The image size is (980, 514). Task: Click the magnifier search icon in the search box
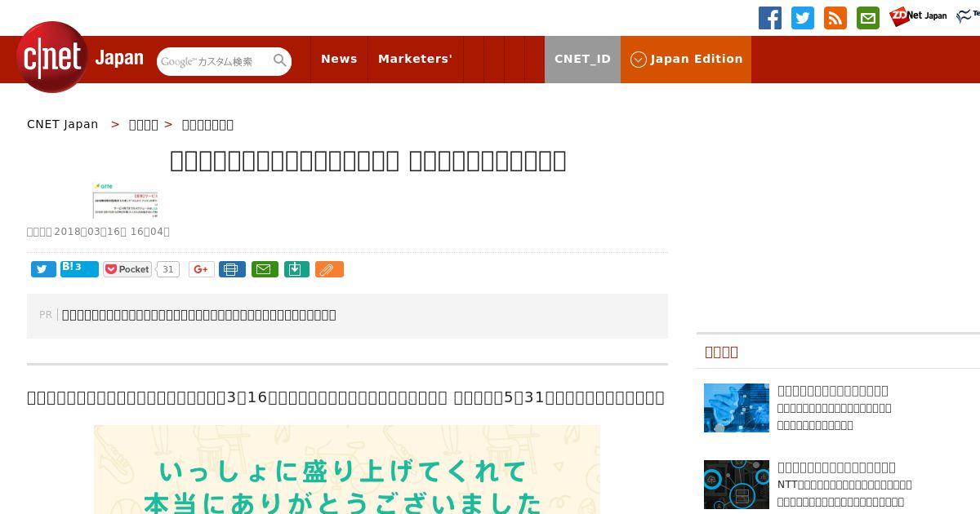pos(280,60)
